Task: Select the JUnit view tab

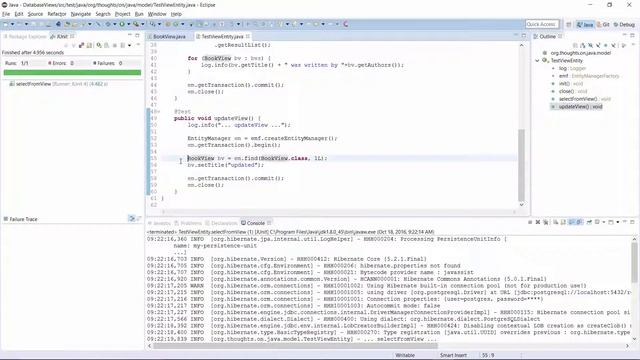Action: [x=61, y=36]
